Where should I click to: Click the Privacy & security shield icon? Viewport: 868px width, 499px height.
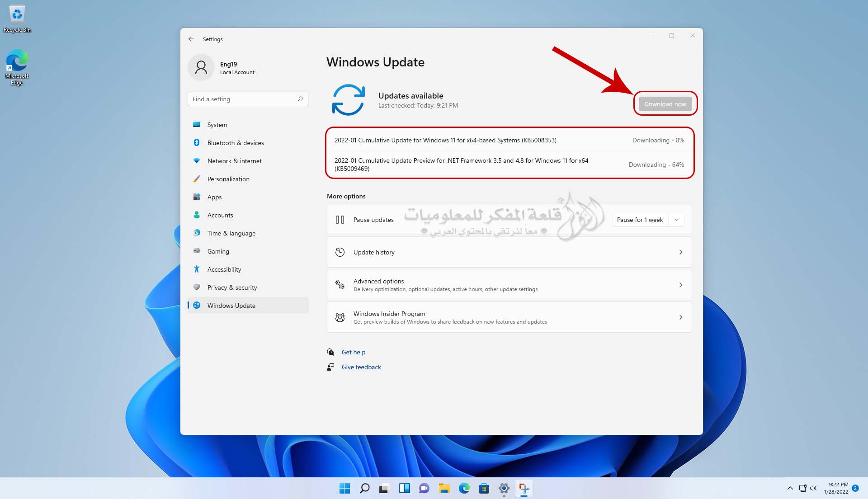pos(197,287)
